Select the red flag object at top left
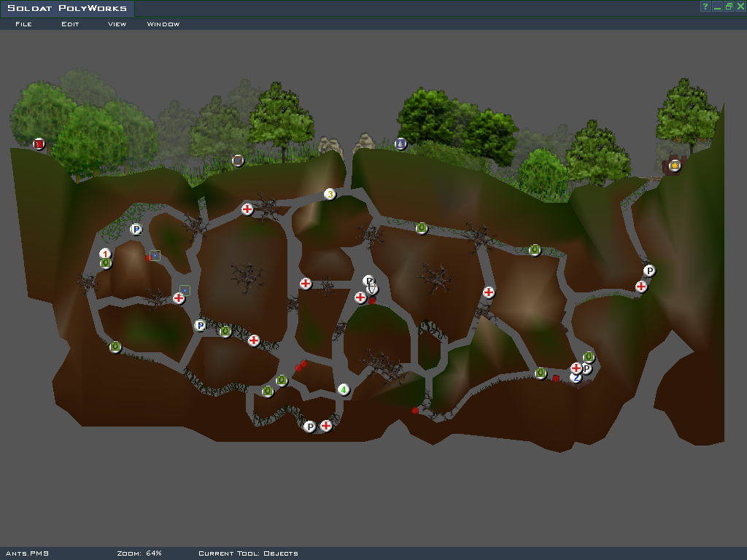This screenshot has width=747, height=560. click(39, 144)
